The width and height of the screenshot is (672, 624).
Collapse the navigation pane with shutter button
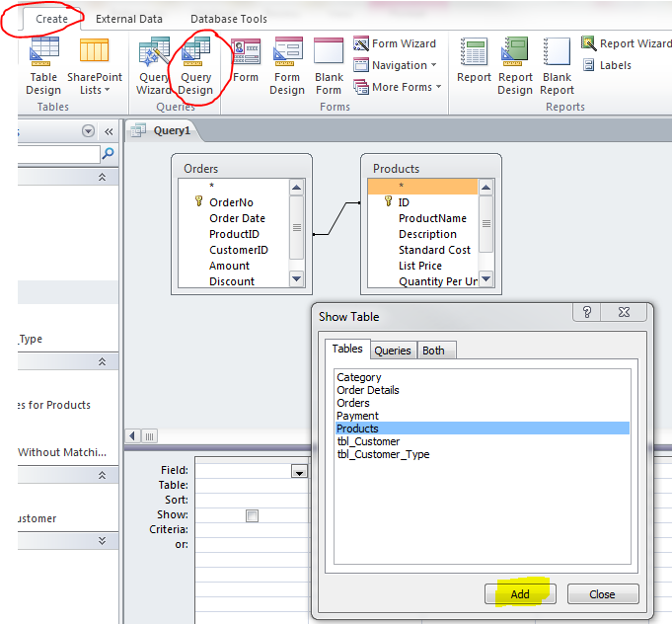pyautogui.click(x=109, y=131)
